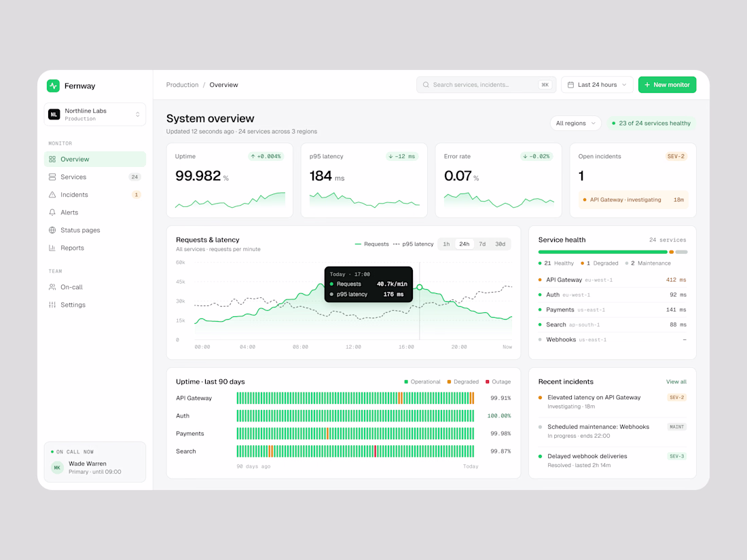The width and height of the screenshot is (747, 560).
Task: Toggle the p95 latency legend series
Action: (x=413, y=244)
